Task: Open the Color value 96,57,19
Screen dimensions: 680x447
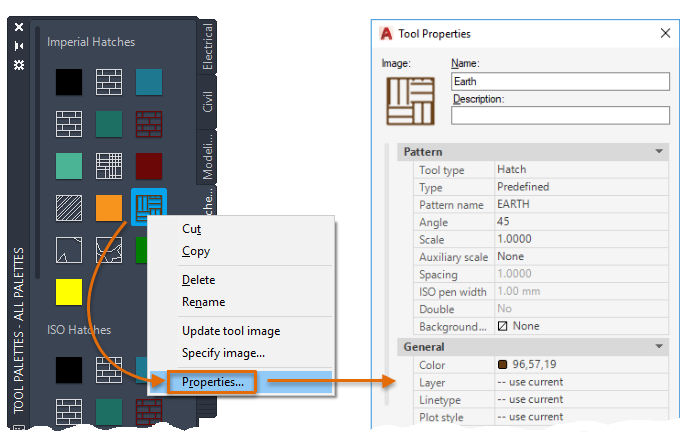Action: (581, 365)
